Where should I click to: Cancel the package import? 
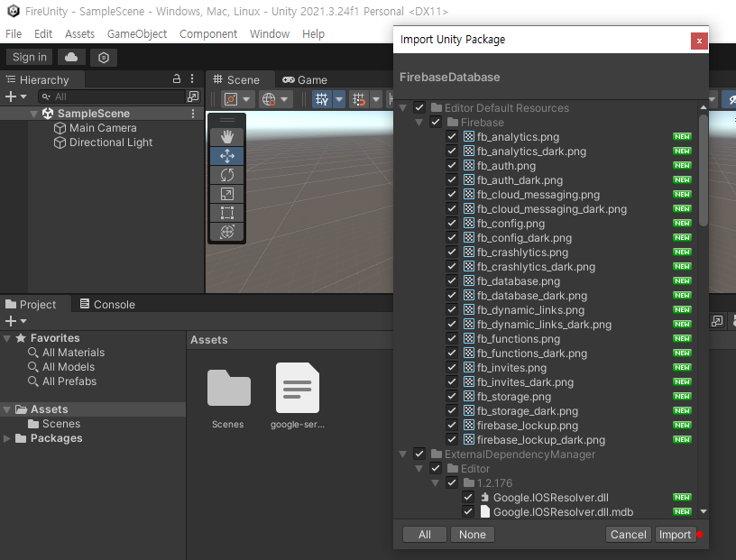628,534
